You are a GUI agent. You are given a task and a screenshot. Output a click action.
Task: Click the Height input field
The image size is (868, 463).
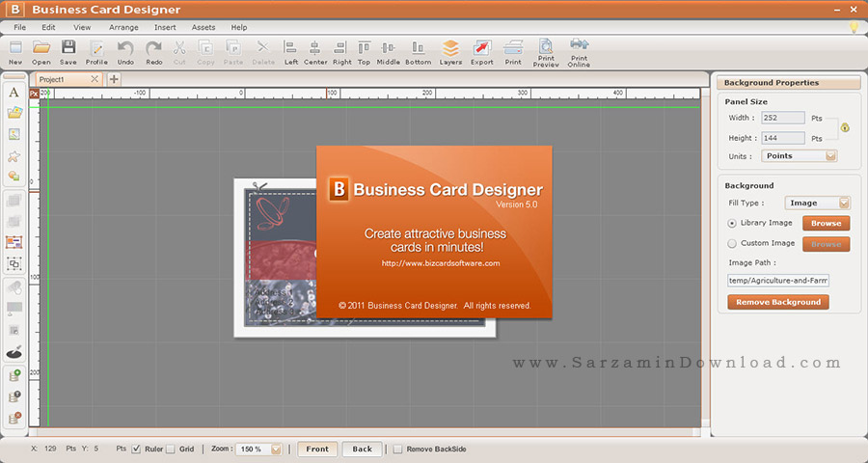783,138
